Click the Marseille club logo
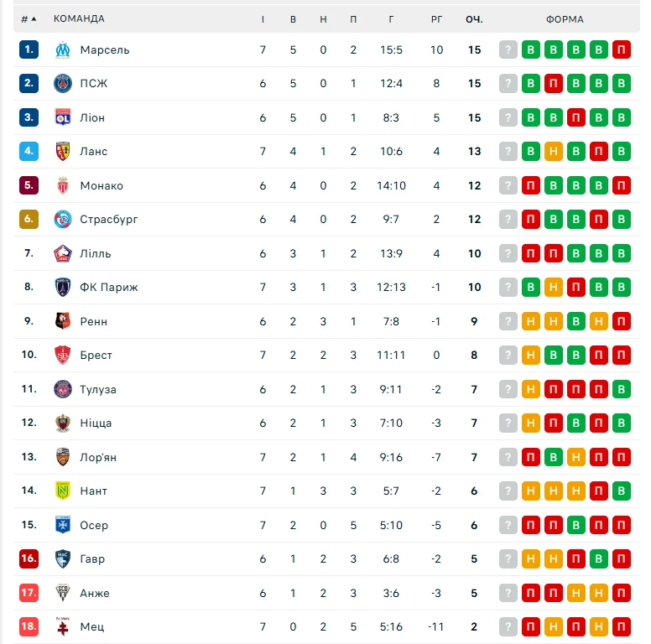651x644 pixels. 63,49
